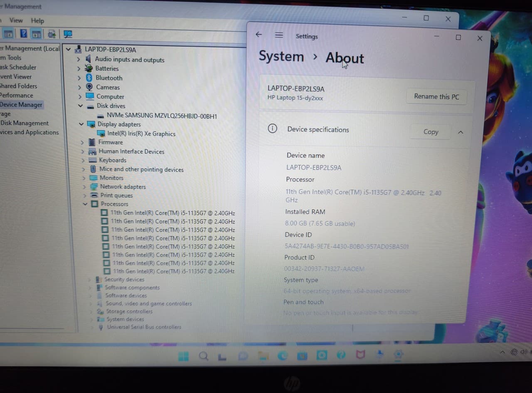532x393 pixels.
Task: Collapse the Processors category
Action: (x=85, y=204)
